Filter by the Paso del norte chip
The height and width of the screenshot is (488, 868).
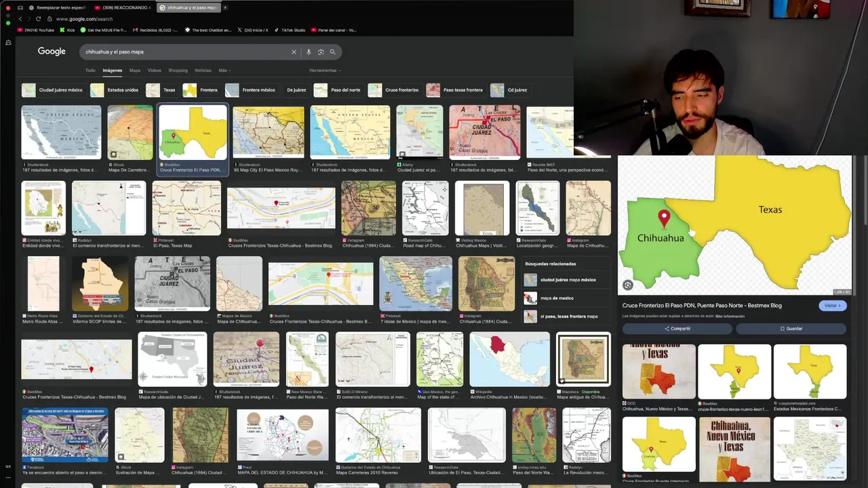click(x=338, y=90)
